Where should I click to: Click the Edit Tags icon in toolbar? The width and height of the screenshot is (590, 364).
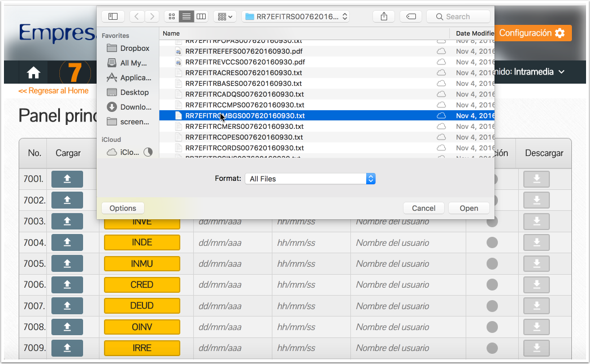click(x=411, y=16)
